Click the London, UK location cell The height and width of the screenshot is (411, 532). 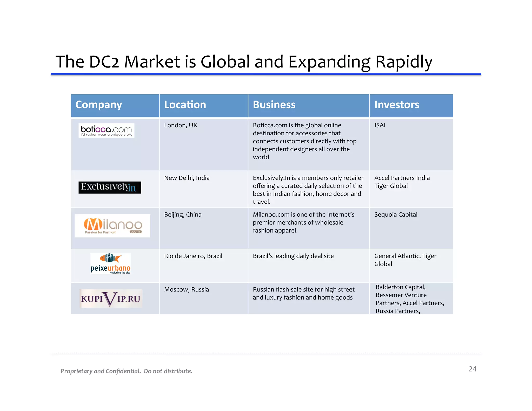click(181, 125)
